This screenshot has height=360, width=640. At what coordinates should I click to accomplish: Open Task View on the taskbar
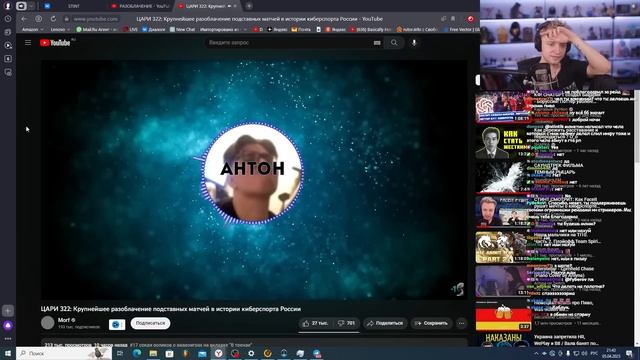(120, 353)
